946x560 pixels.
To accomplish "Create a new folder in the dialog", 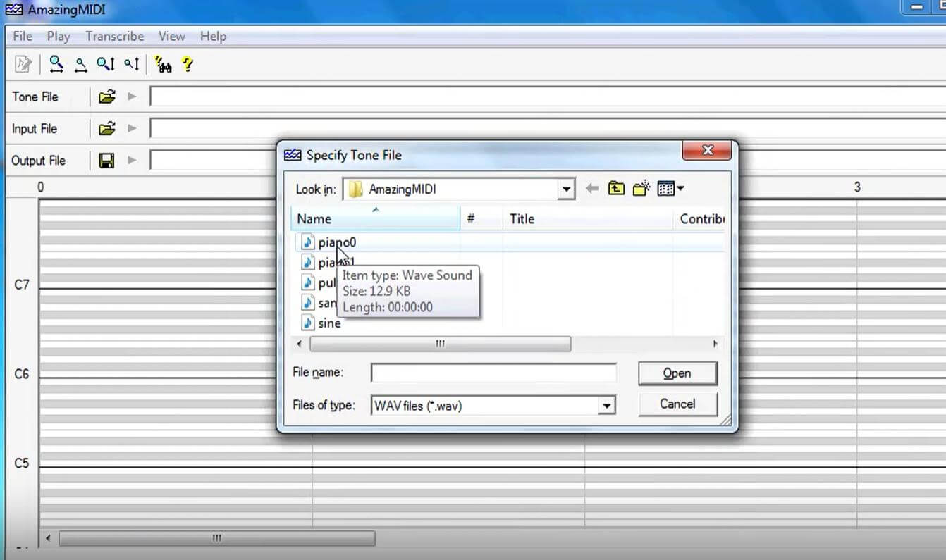I will click(x=641, y=189).
